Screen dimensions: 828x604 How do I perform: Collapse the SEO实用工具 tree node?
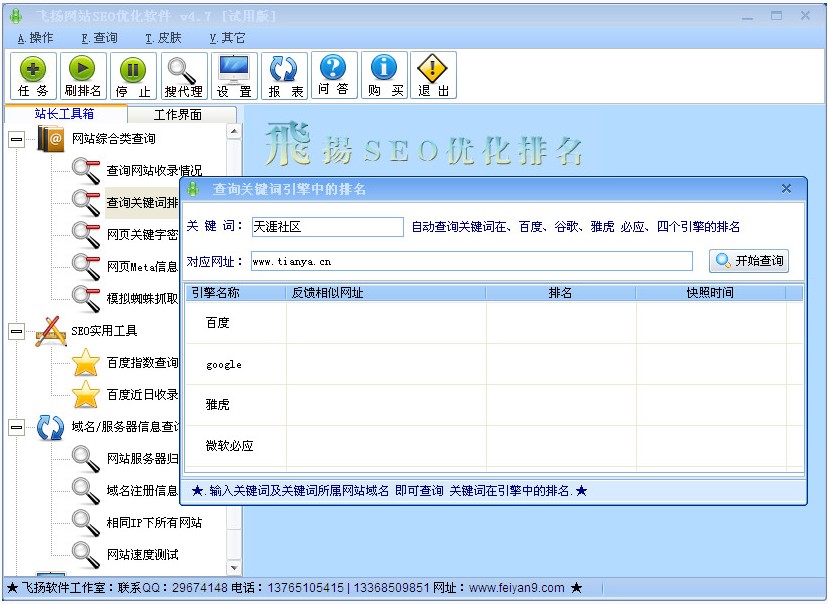[x=16, y=331]
